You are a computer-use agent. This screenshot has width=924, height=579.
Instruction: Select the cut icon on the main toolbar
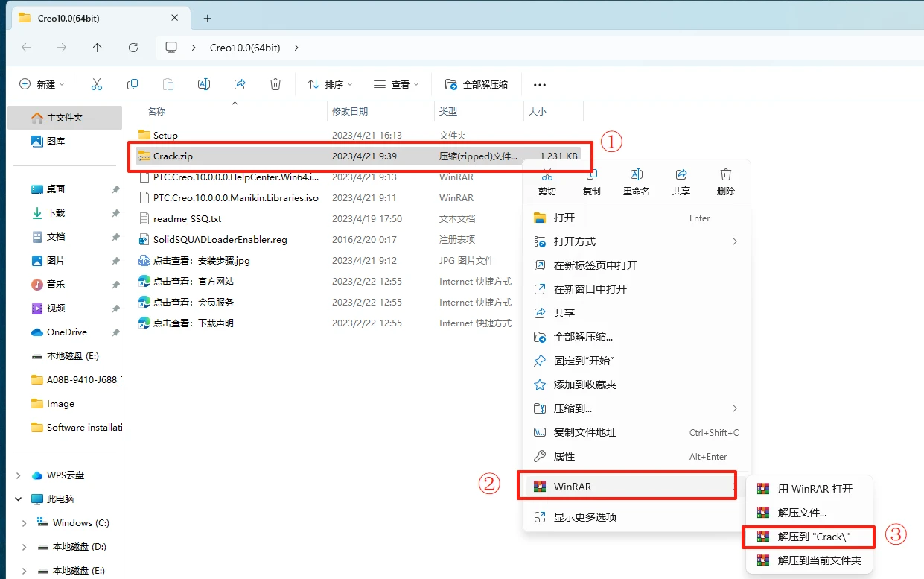[97, 83]
